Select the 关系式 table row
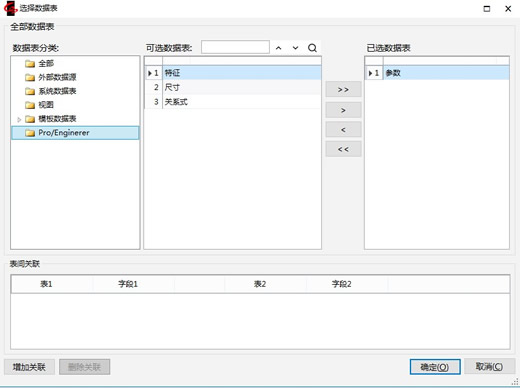This screenshot has height=388, width=520. pyautogui.click(x=233, y=102)
